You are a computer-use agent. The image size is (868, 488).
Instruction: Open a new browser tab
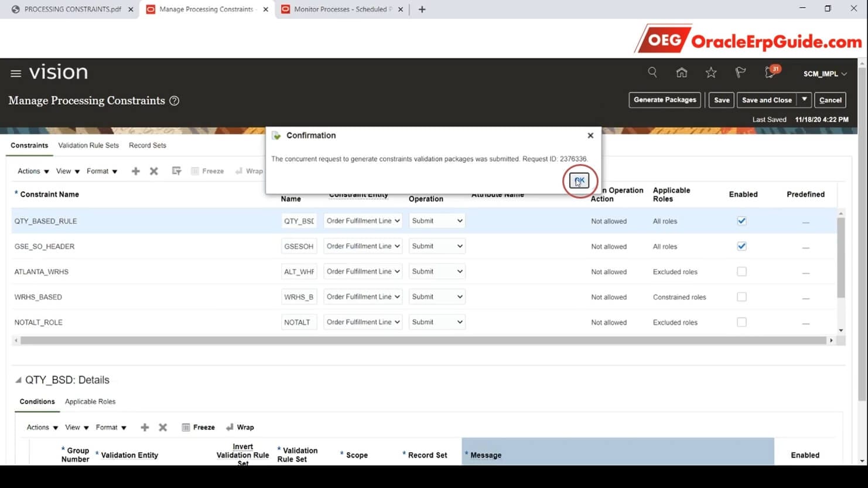pyautogui.click(x=422, y=9)
